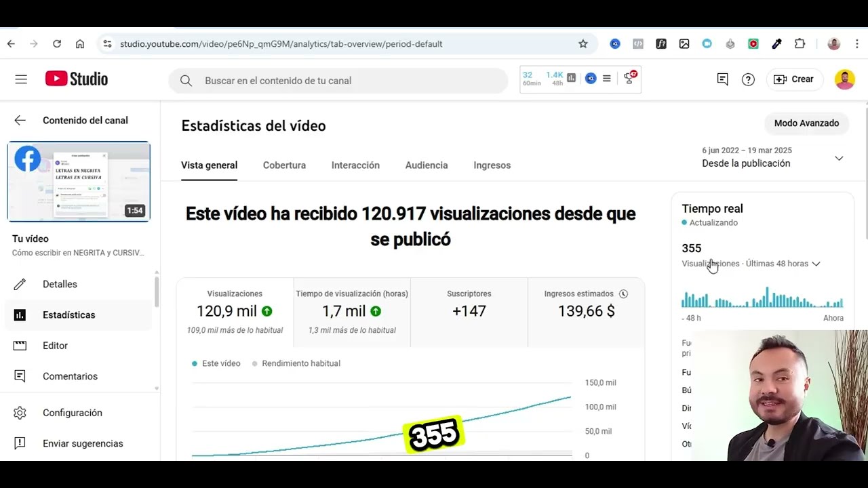Screen dimensions: 868x488
Task: Open the browser home page
Action: point(80,44)
